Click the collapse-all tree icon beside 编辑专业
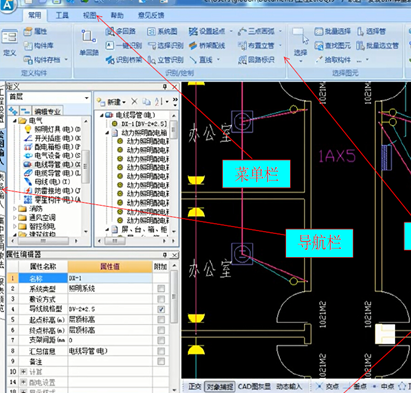The image size is (411, 393). point(25,110)
